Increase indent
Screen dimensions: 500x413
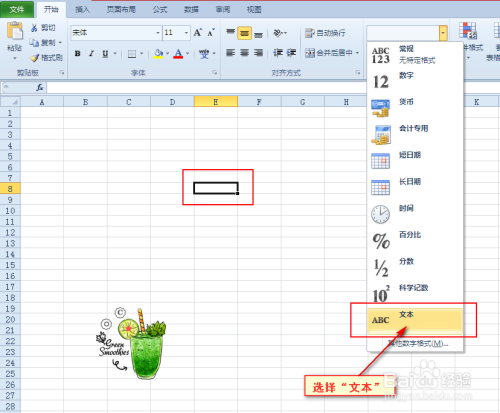tap(291, 53)
